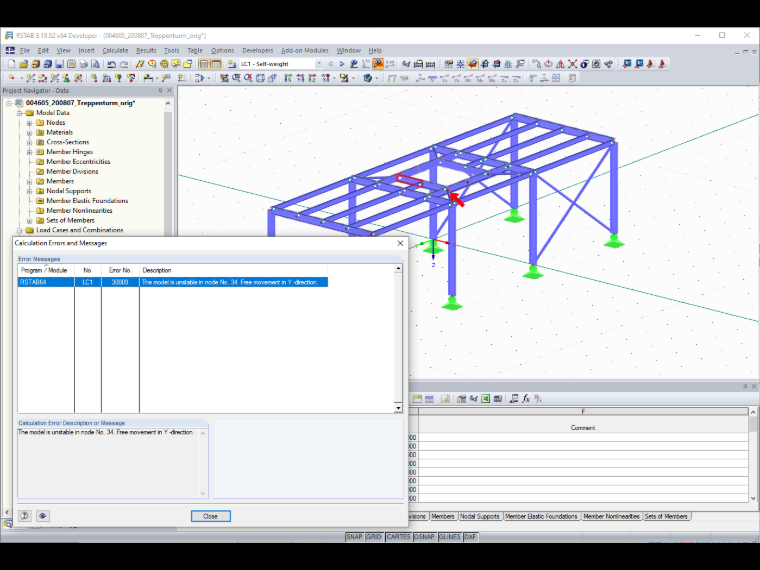Viewport: 760px width, 570px height.
Task: Click the Close button in error dialog
Action: point(210,516)
